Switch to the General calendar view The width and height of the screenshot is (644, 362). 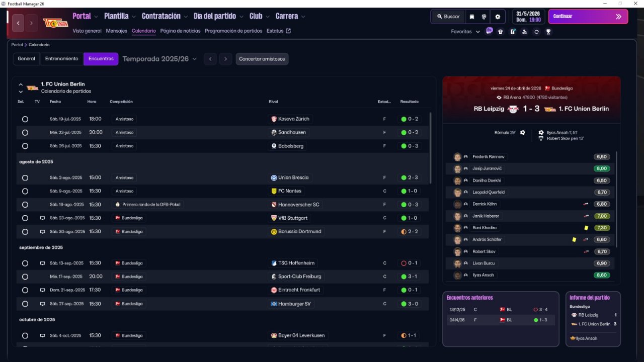pyautogui.click(x=27, y=59)
